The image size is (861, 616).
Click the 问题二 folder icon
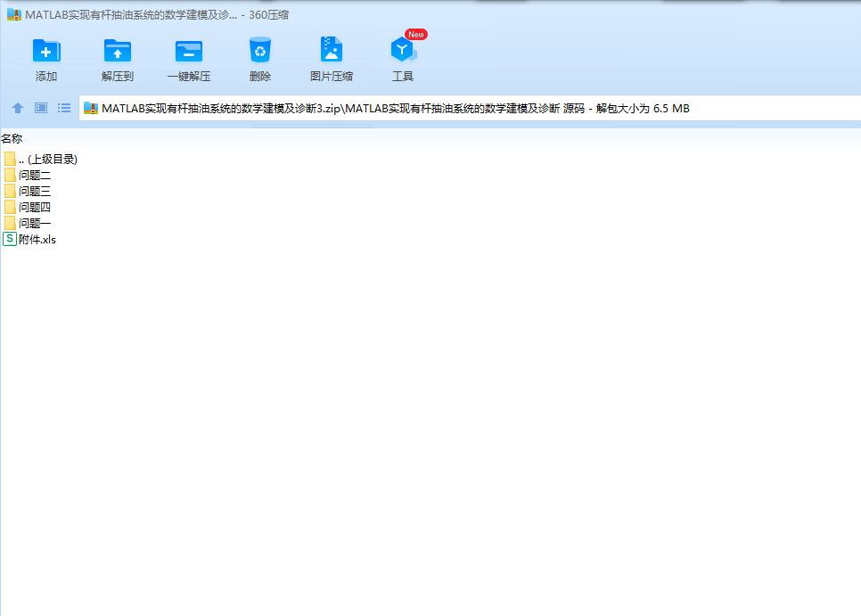[x=10, y=175]
